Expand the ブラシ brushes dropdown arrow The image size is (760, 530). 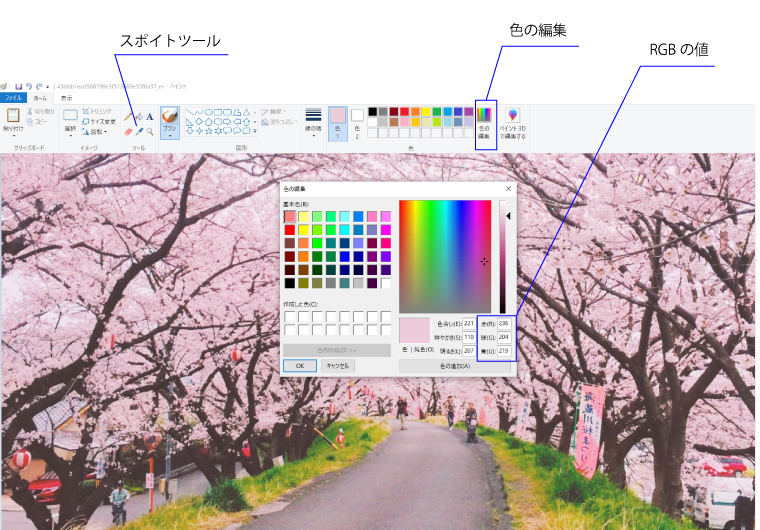[170, 136]
